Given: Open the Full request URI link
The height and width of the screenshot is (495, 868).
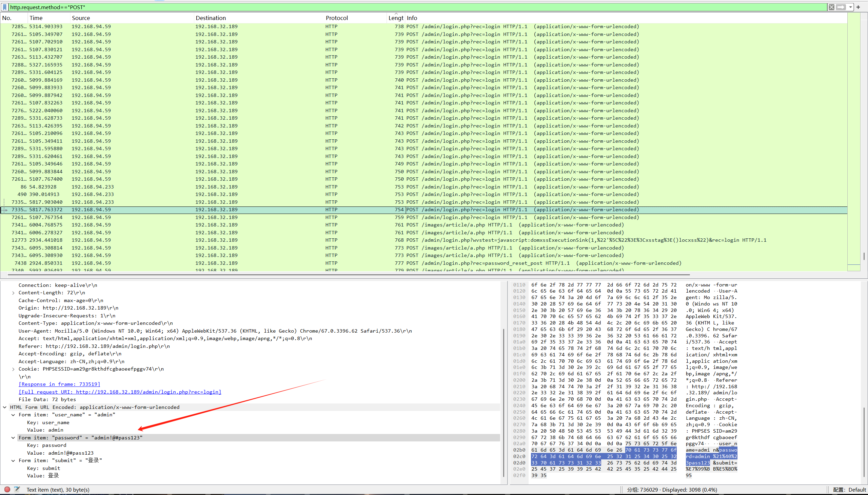Looking at the screenshot, I should click(120, 392).
